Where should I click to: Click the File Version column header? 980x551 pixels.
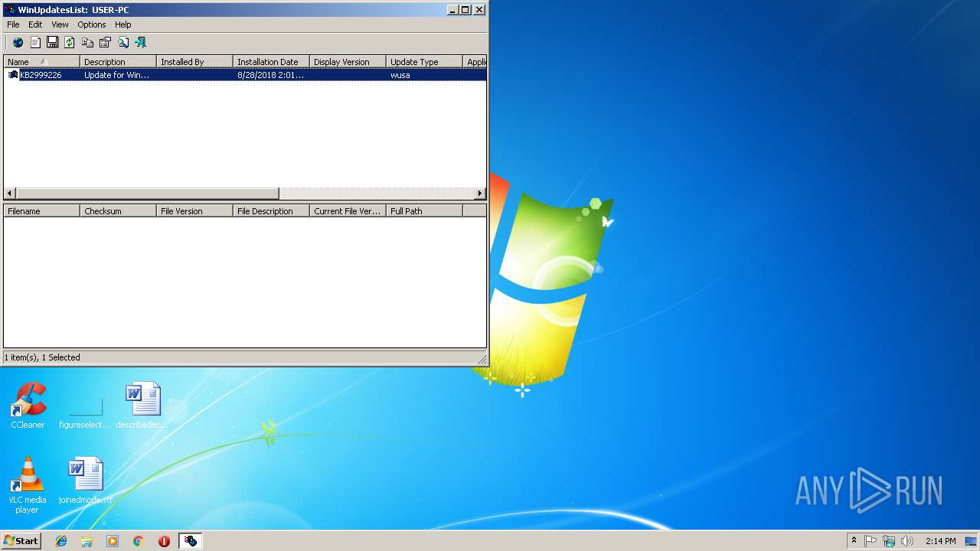(x=194, y=211)
